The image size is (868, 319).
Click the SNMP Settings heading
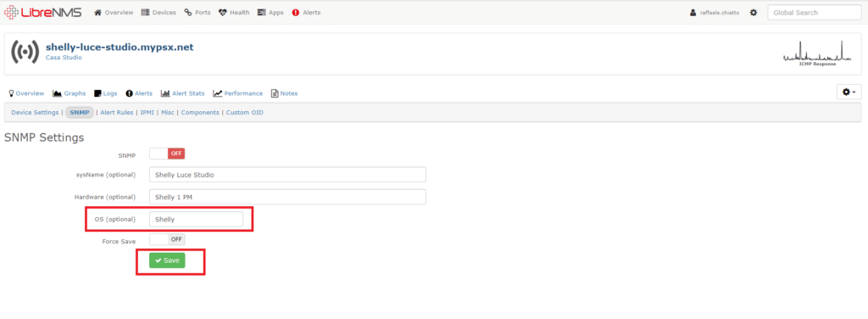pos(44,137)
